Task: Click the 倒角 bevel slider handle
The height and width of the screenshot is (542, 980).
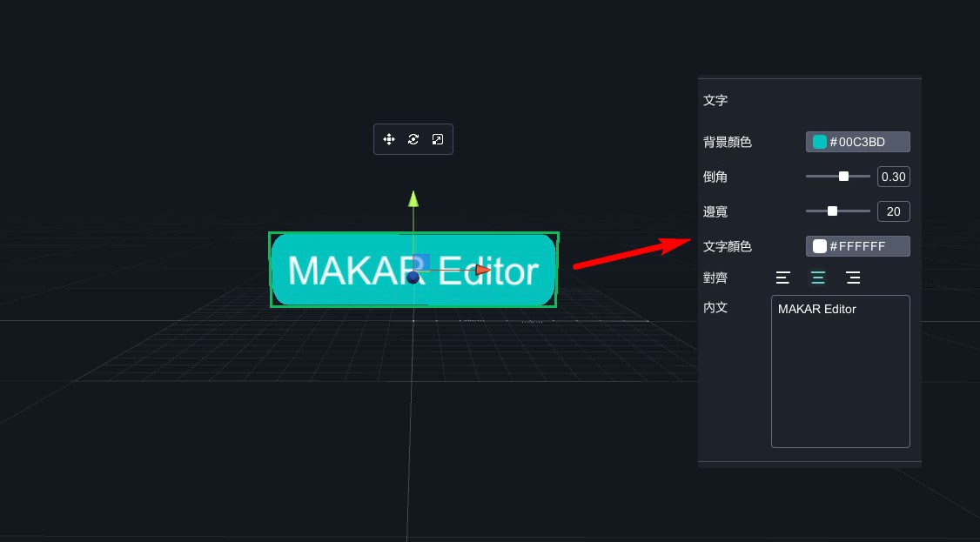Action: point(843,177)
